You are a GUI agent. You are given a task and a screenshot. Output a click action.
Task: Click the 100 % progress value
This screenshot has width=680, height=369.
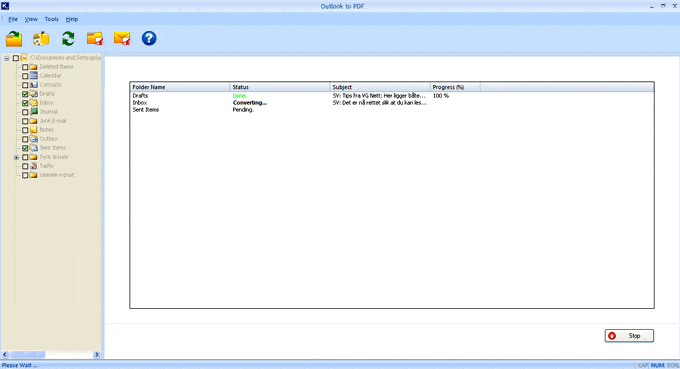pos(441,95)
